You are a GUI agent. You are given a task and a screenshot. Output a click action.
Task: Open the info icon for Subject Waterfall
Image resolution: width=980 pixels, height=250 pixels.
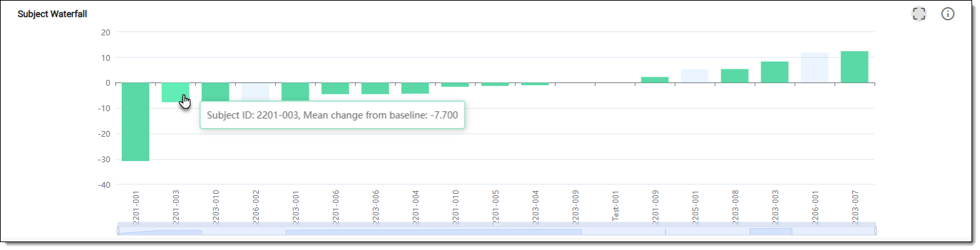click(x=948, y=14)
